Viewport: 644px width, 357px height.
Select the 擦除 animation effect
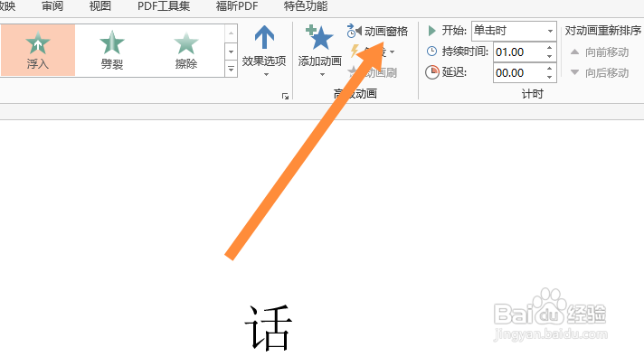(186, 50)
